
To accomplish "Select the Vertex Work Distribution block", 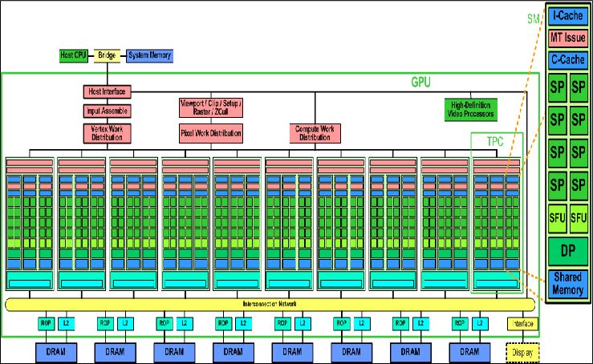I will pos(105,132).
